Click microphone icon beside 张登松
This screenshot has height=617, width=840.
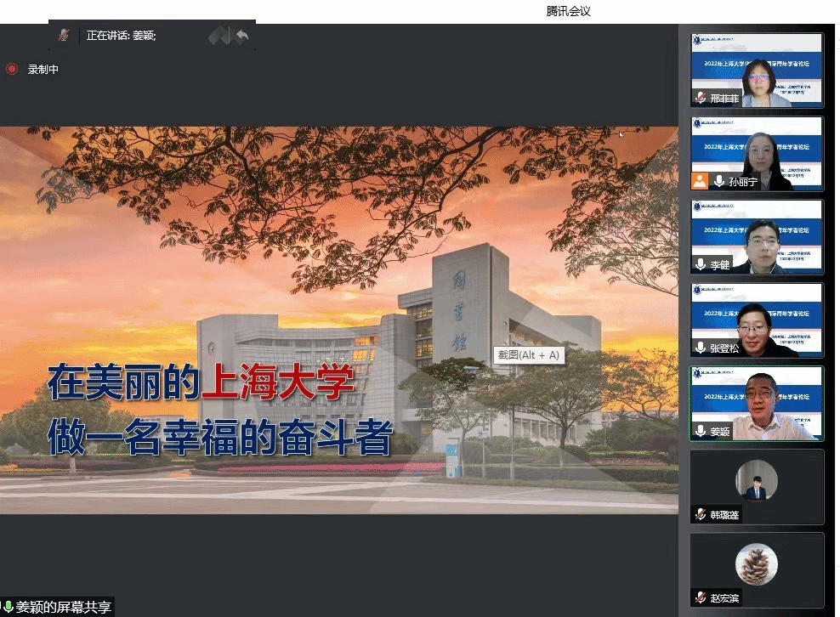pyautogui.click(x=700, y=348)
